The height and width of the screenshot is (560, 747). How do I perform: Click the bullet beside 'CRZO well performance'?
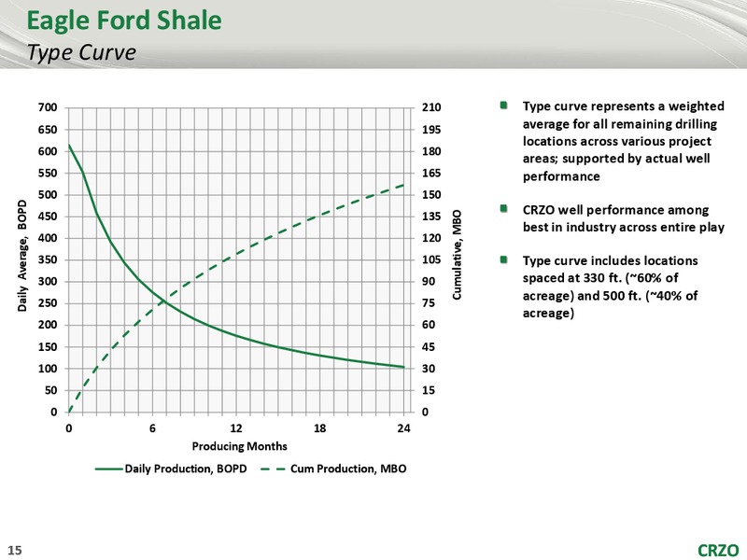click(x=503, y=209)
